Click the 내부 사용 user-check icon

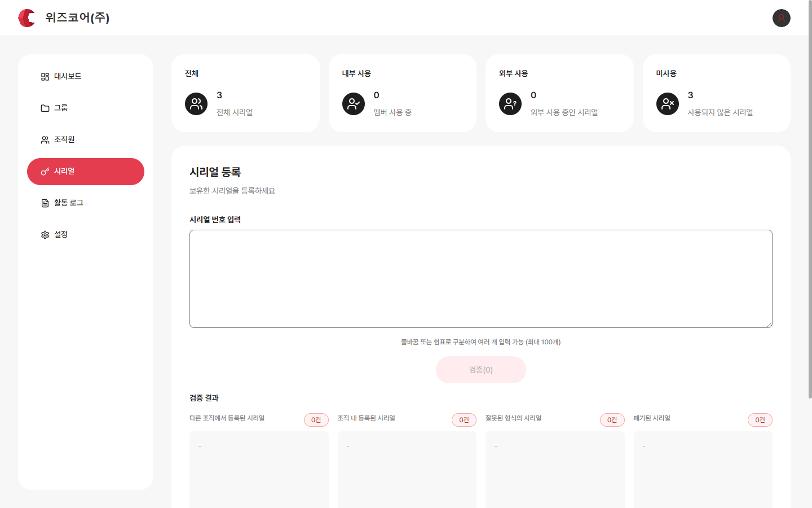[354, 104]
